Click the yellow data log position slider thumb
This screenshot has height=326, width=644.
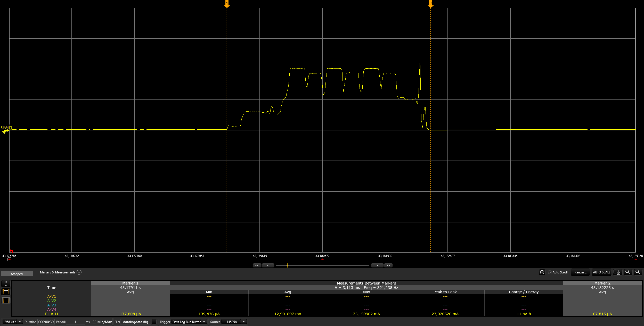(x=287, y=265)
